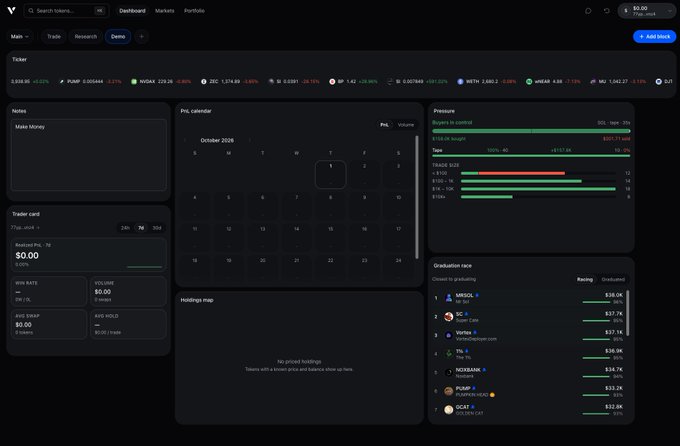The width and height of the screenshot is (680, 446).
Task: Click the blue badge next to MRSOL
Action: coord(477,295)
